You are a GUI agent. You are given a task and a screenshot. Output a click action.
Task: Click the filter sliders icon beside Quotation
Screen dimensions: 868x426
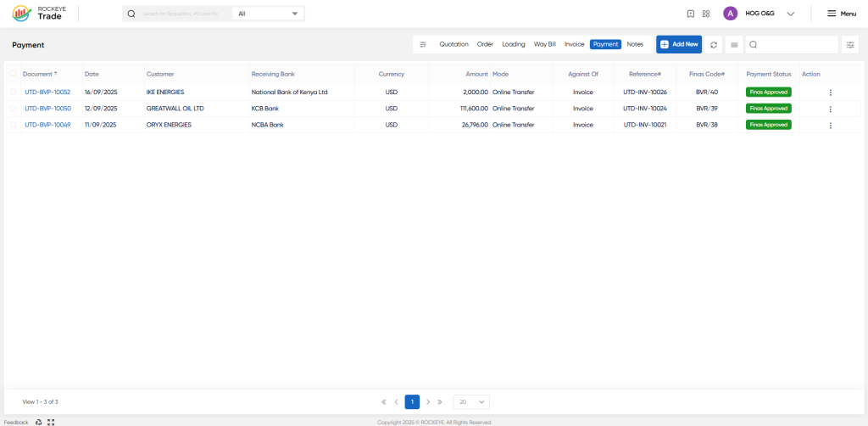coord(423,44)
